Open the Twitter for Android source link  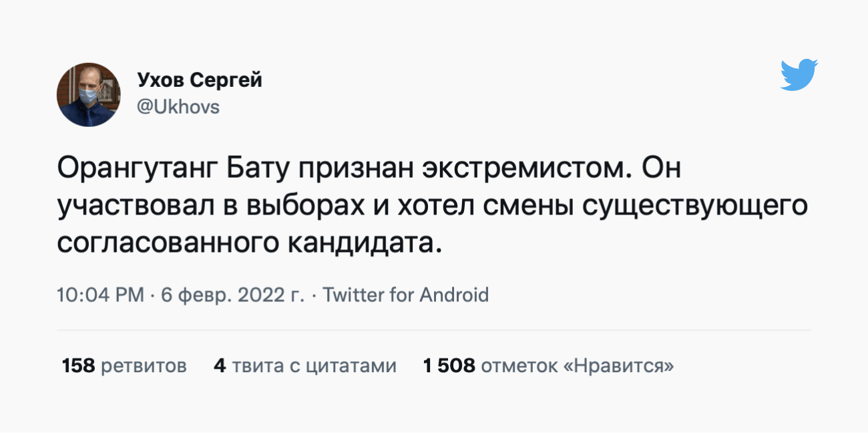(406, 295)
